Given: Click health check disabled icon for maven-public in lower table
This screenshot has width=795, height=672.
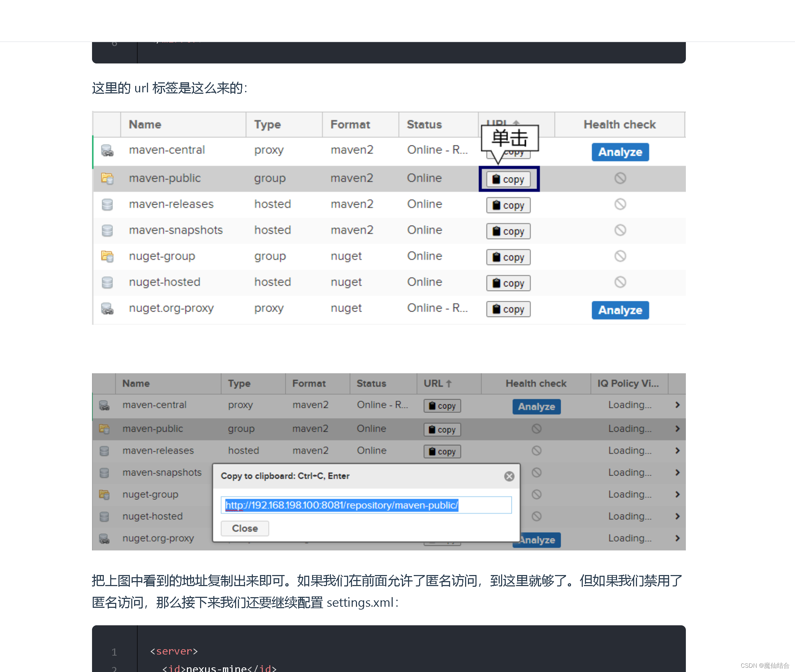Looking at the screenshot, I should click(536, 429).
